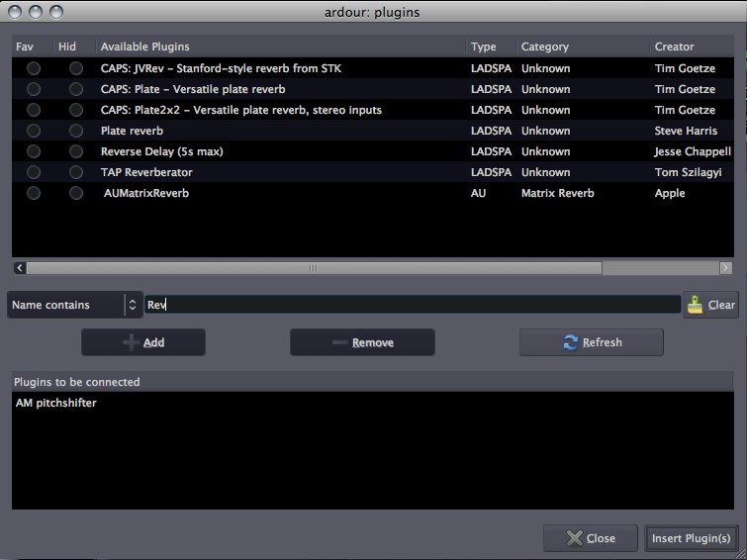Mark Plate reverb as favorite
The height and width of the screenshot is (560, 747).
point(34,131)
